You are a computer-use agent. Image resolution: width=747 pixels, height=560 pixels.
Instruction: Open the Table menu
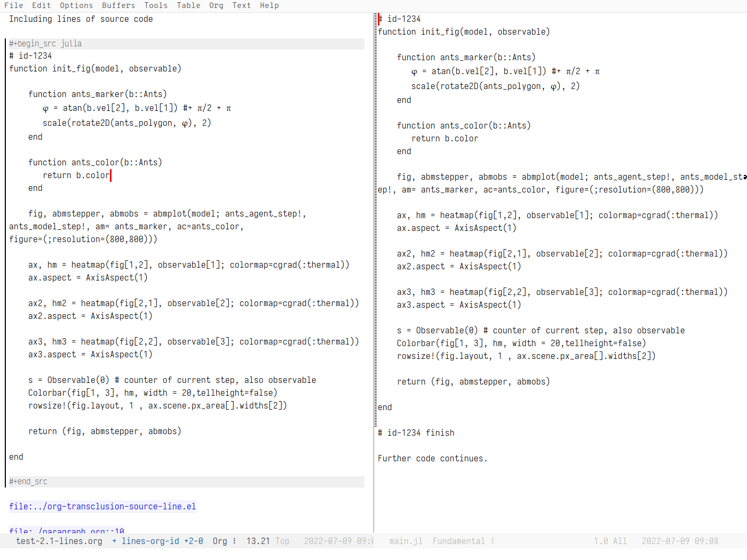(x=188, y=5)
